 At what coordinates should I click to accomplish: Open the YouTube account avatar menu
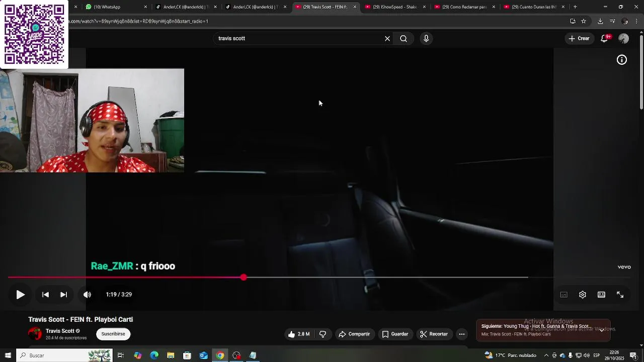623,39
